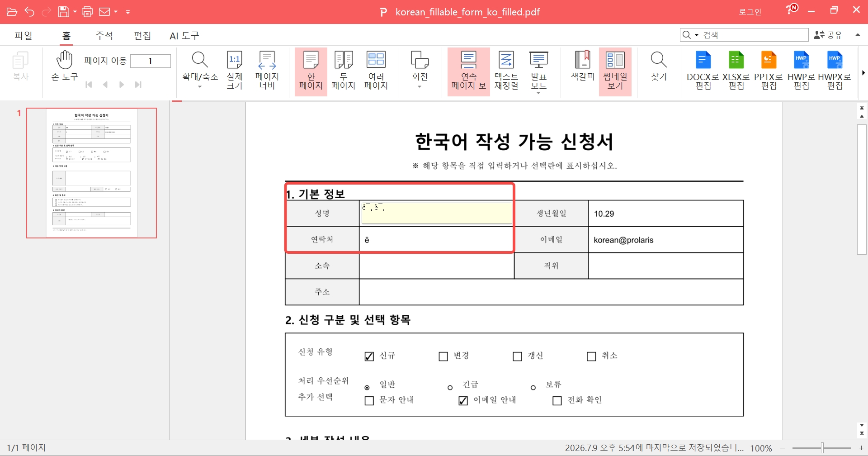Click the 로그인 button
This screenshot has width=868, height=456.
tap(750, 12)
